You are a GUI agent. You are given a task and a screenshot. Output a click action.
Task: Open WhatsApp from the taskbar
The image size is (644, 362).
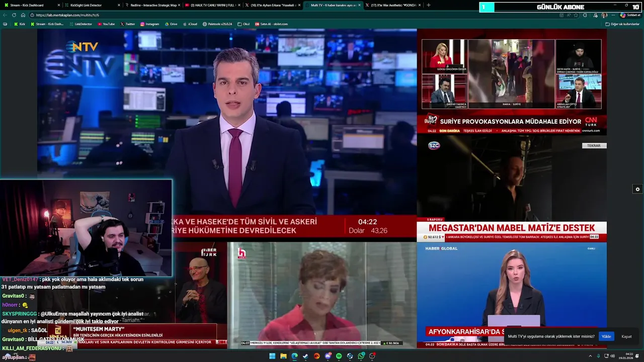pyautogui.click(x=361, y=356)
